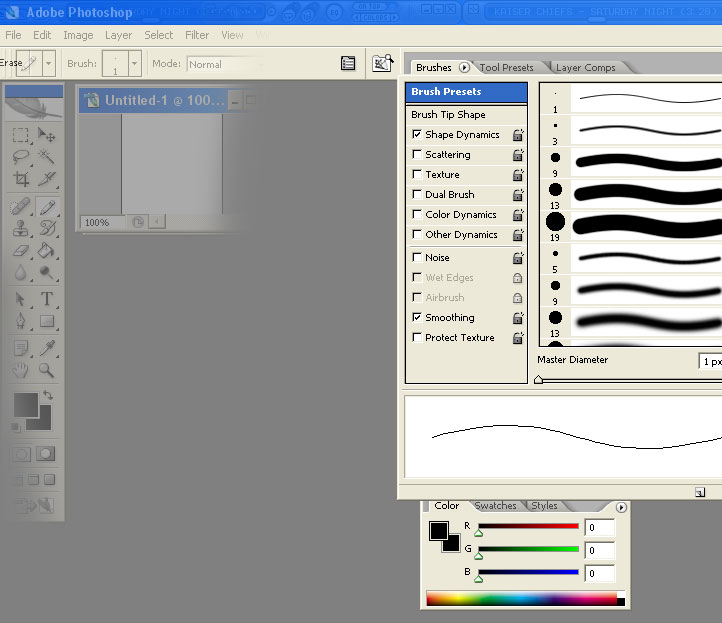Reset default colors in toolbox

[16, 427]
